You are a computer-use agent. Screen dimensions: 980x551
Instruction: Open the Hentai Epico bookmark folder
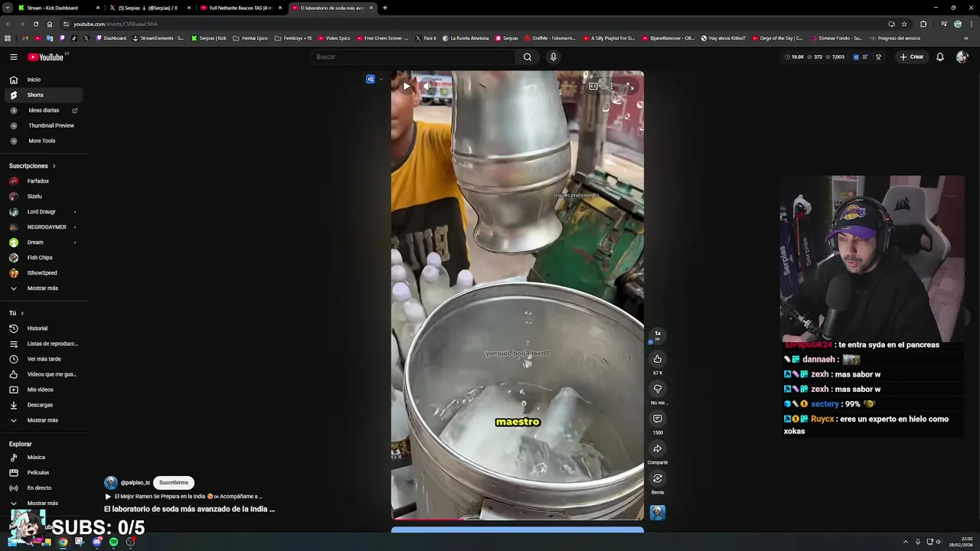coord(251,38)
